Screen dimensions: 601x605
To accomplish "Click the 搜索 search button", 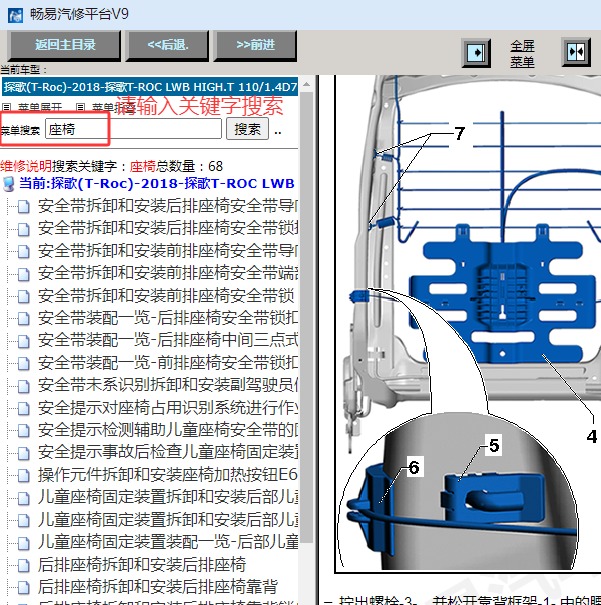I will (x=247, y=129).
